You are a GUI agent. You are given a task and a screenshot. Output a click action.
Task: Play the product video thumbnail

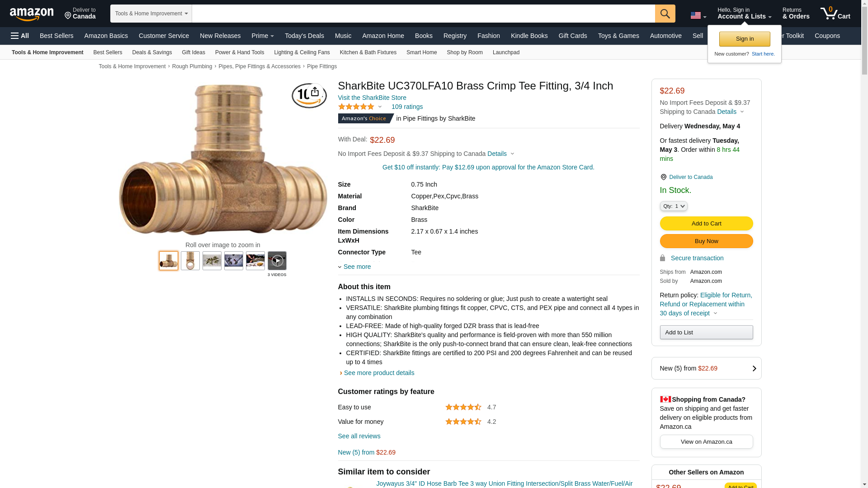pyautogui.click(x=277, y=261)
